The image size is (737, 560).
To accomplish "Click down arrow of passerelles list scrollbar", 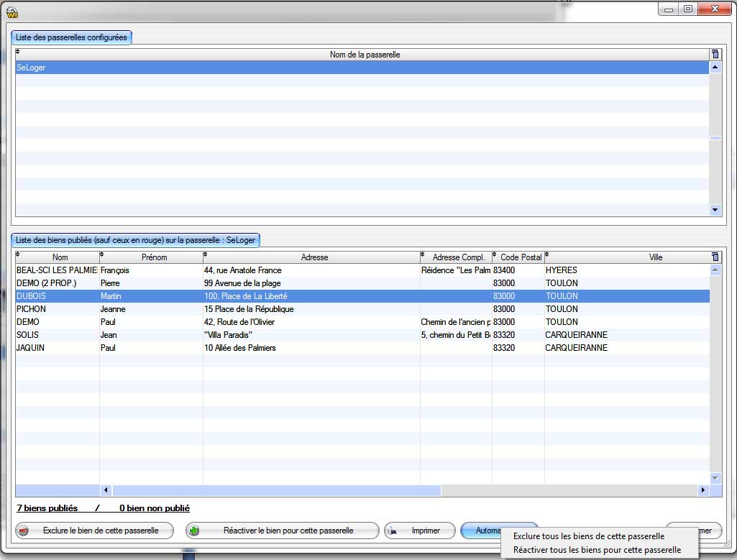I will (x=715, y=210).
